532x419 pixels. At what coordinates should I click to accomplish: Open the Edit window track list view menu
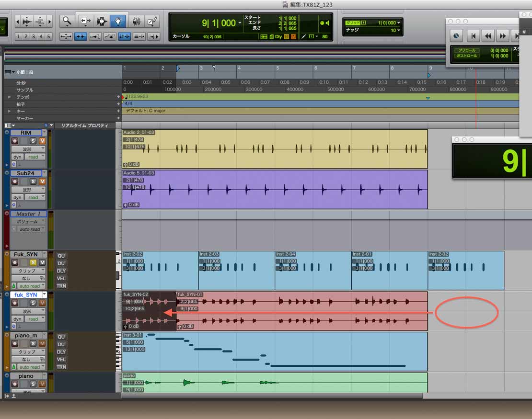9,125
